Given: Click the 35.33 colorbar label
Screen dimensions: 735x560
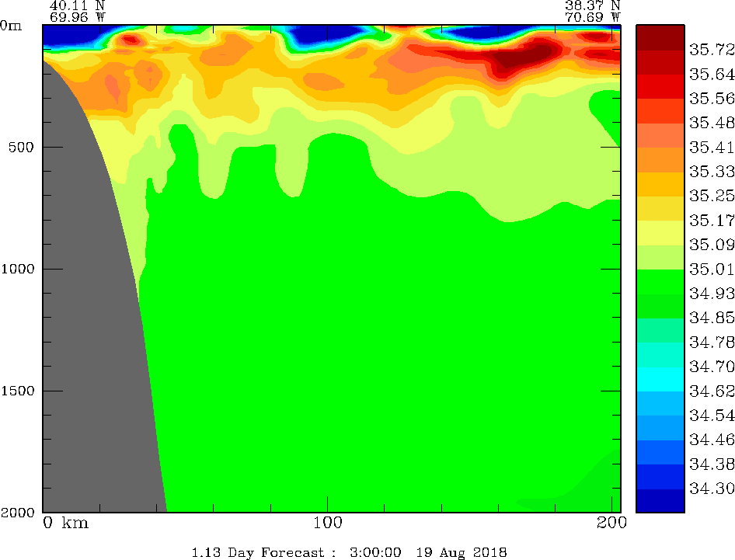Looking at the screenshot, I should 712,172.
